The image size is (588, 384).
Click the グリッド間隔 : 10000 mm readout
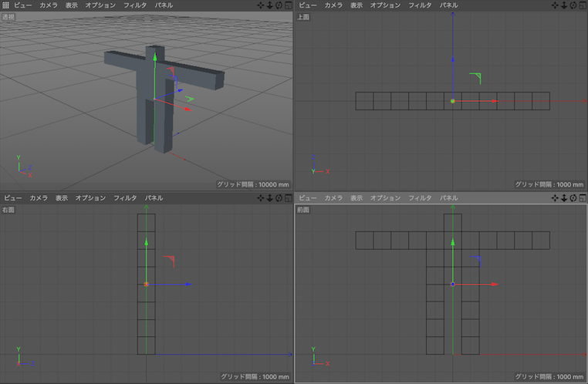[x=253, y=184]
